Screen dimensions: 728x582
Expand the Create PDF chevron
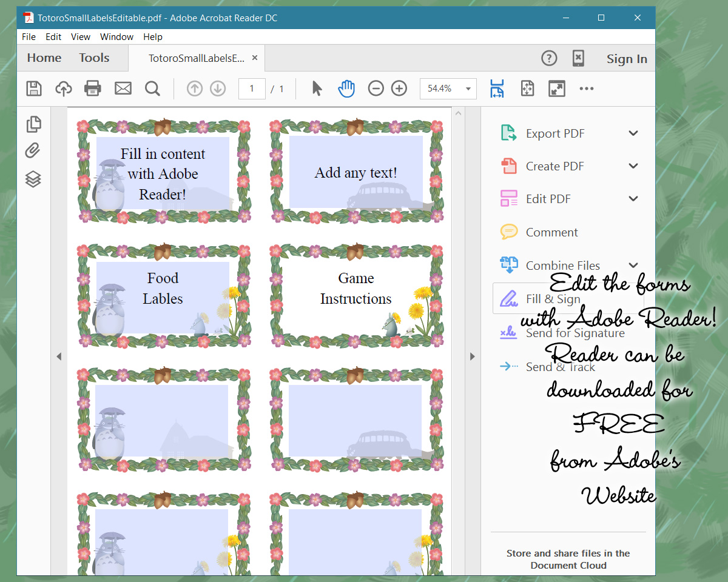tap(633, 166)
